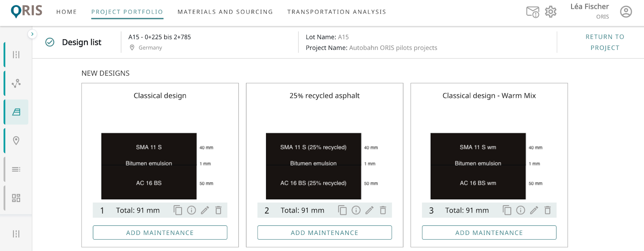
Task: Edit the Classical design - Warm Mix
Action: [534, 210]
